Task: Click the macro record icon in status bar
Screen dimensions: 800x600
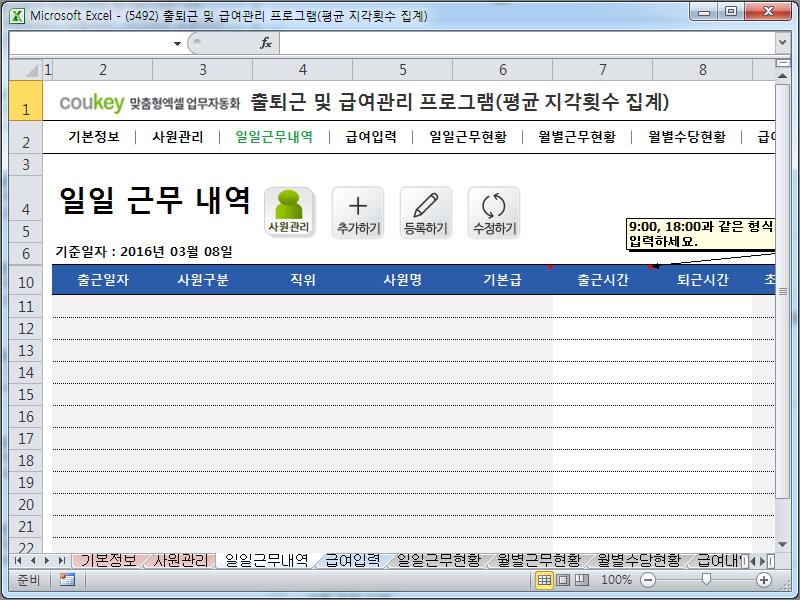Action: [x=67, y=580]
